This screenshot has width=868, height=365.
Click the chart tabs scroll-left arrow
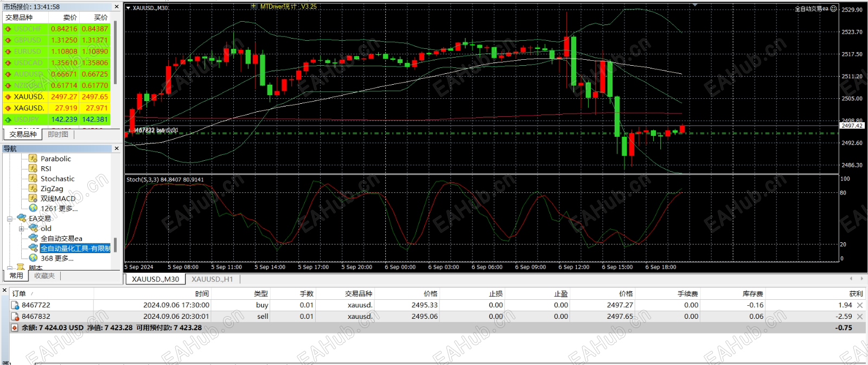(x=851, y=279)
